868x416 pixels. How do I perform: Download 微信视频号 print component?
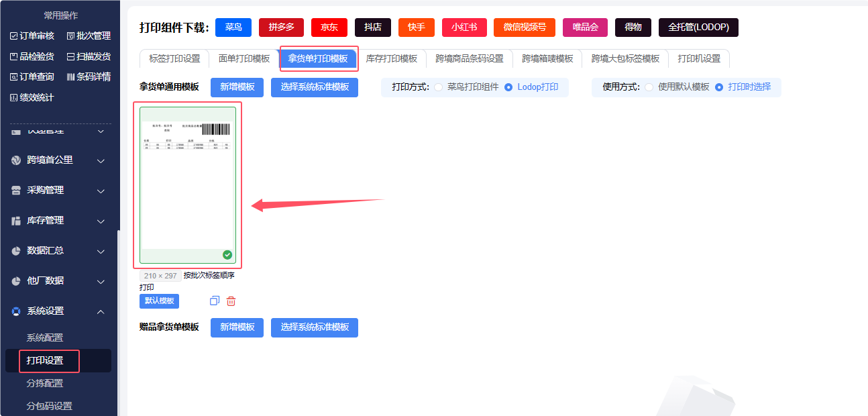pyautogui.click(x=525, y=28)
